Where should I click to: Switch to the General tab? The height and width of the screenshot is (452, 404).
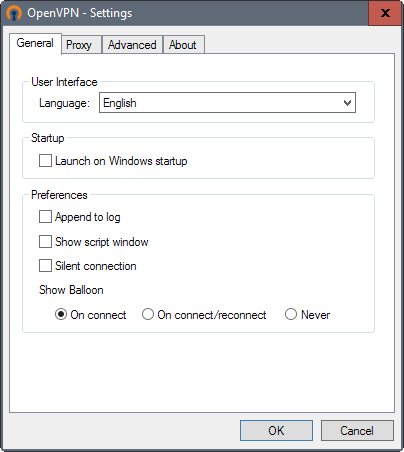tap(35, 43)
